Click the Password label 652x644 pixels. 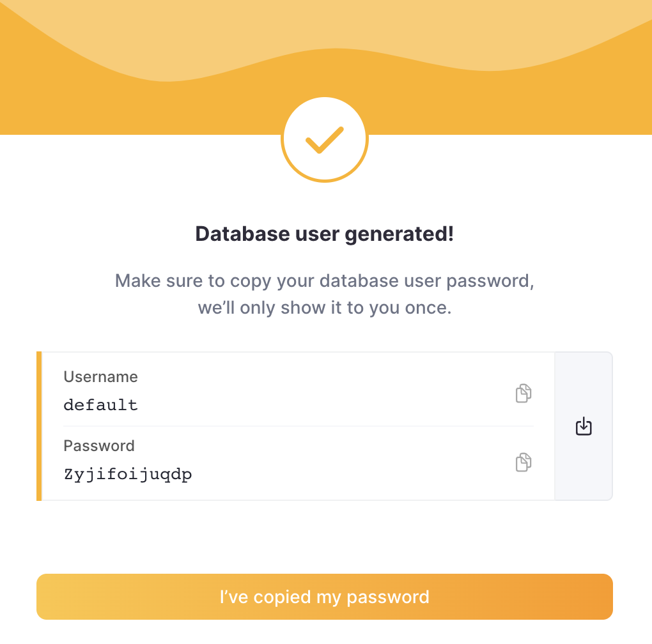click(99, 446)
